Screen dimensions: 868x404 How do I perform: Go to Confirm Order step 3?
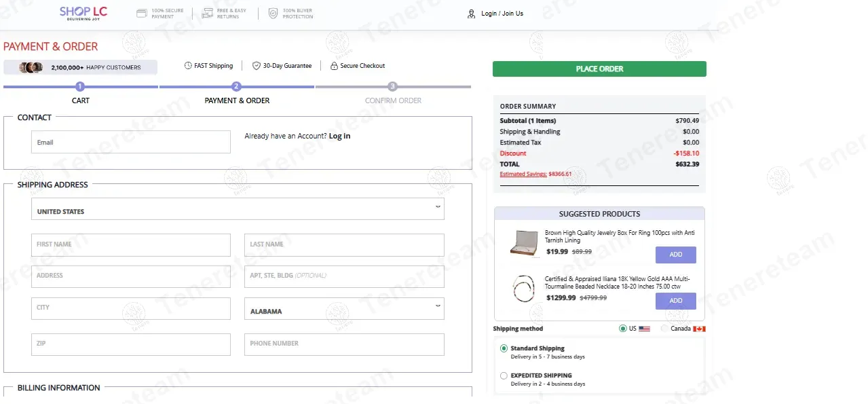392,87
